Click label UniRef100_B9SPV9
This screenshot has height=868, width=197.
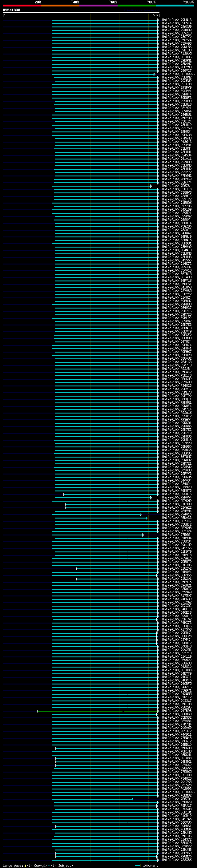(x=177, y=88)
